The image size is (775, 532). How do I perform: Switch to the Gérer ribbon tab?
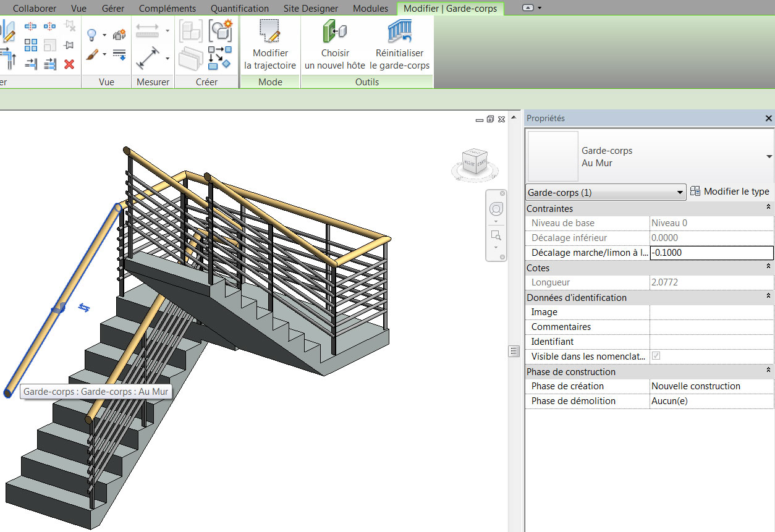click(x=113, y=8)
